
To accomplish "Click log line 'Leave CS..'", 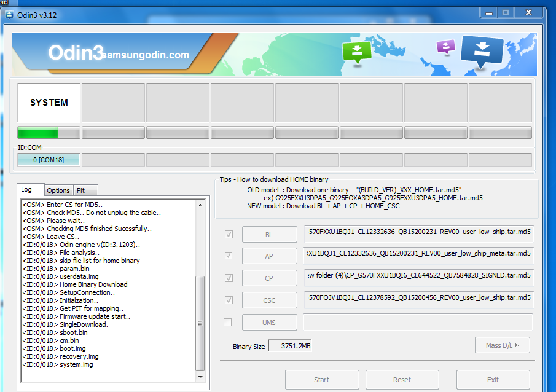I will tap(51, 237).
